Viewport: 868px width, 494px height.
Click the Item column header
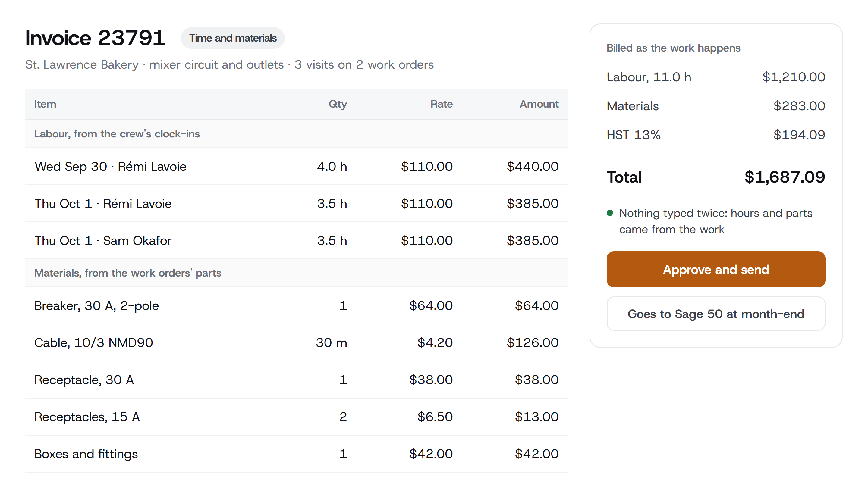coord(45,104)
